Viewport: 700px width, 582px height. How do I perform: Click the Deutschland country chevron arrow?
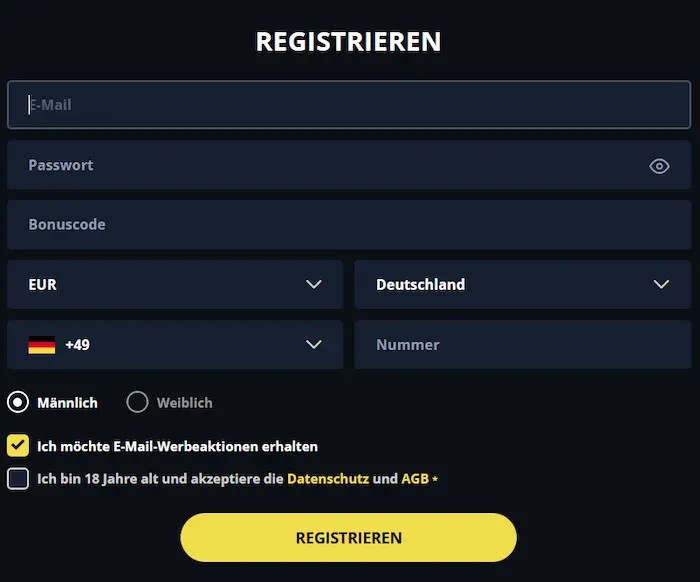point(661,285)
